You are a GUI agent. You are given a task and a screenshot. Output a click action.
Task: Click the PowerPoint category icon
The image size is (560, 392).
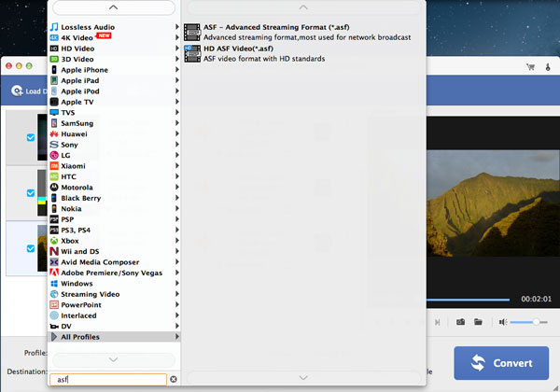point(54,305)
